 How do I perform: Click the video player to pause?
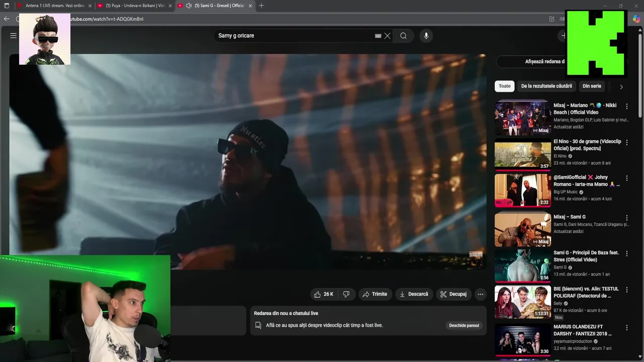click(x=248, y=161)
